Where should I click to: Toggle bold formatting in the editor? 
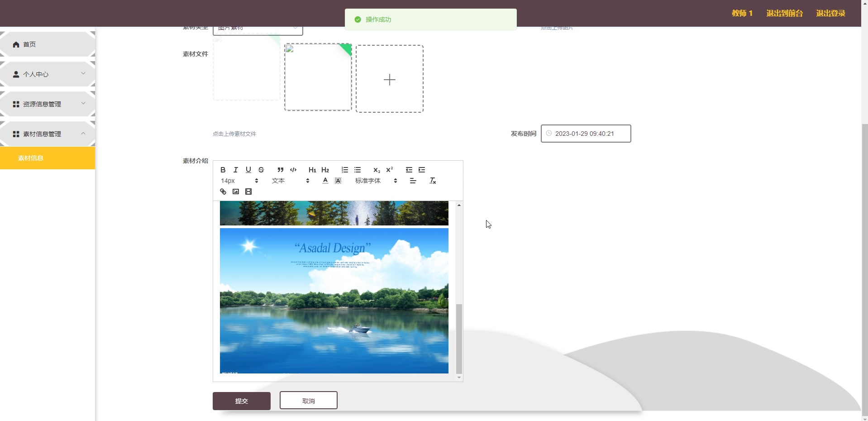coord(223,170)
